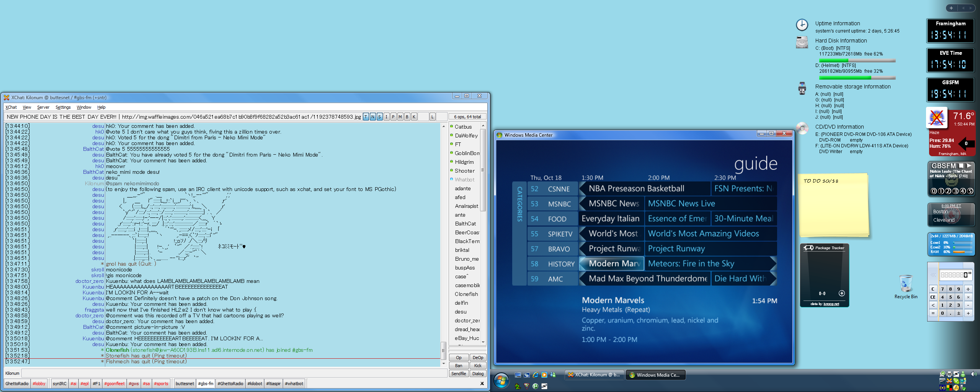Toggle the T channel mode button

(x=366, y=117)
